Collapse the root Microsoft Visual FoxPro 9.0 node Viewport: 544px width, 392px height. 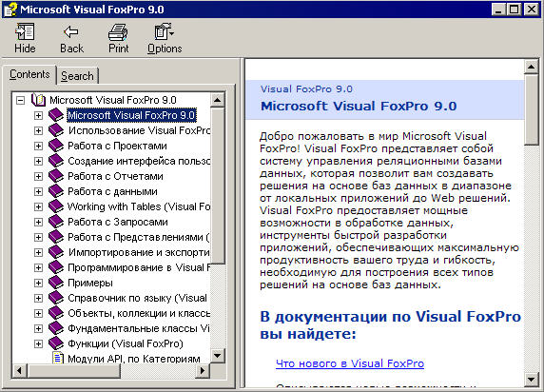[x=21, y=100]
